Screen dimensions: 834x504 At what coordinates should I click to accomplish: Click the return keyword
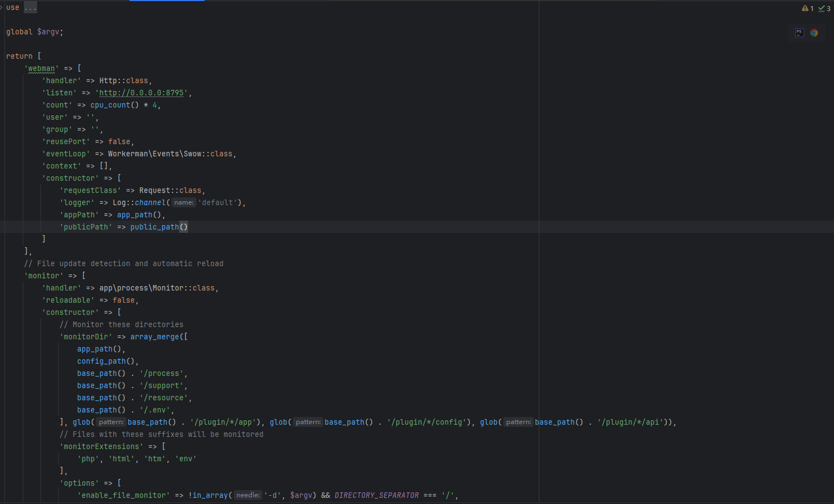coord(19,56)
